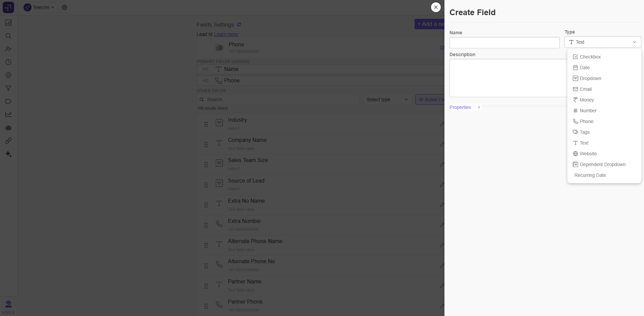Click the tag label icon in sidebar

coord(8,101)
